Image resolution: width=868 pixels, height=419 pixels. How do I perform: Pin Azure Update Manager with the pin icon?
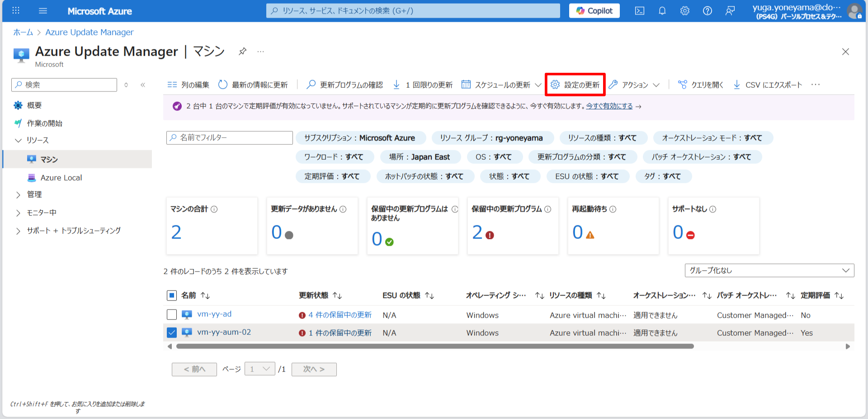tap(242, 51)
